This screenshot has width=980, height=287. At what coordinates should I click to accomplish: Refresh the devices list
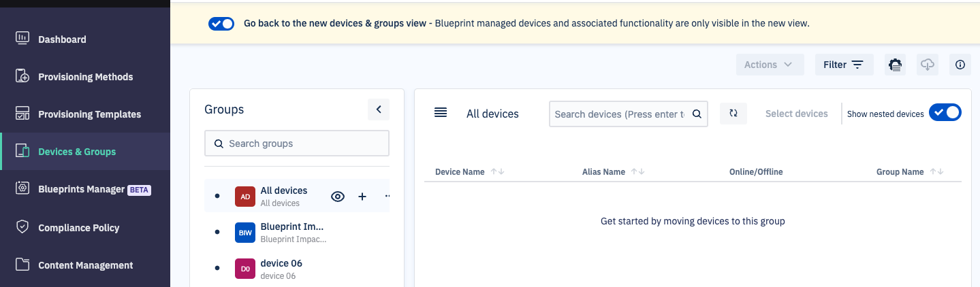[733, 114]
